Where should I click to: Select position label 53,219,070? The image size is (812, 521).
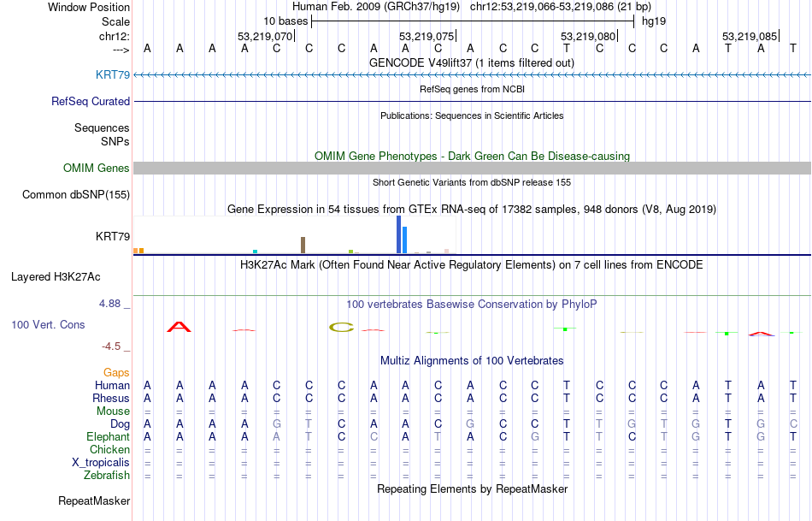[265, 36]
